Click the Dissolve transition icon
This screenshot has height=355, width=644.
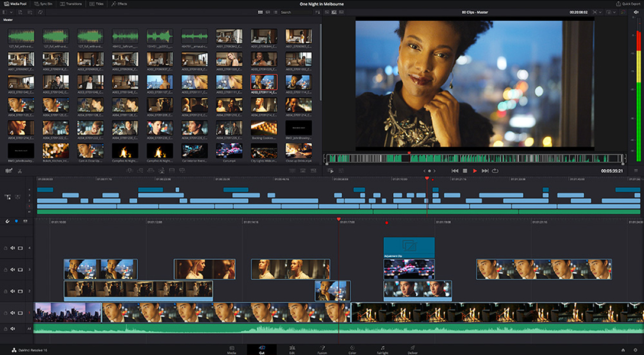[303, 170]
